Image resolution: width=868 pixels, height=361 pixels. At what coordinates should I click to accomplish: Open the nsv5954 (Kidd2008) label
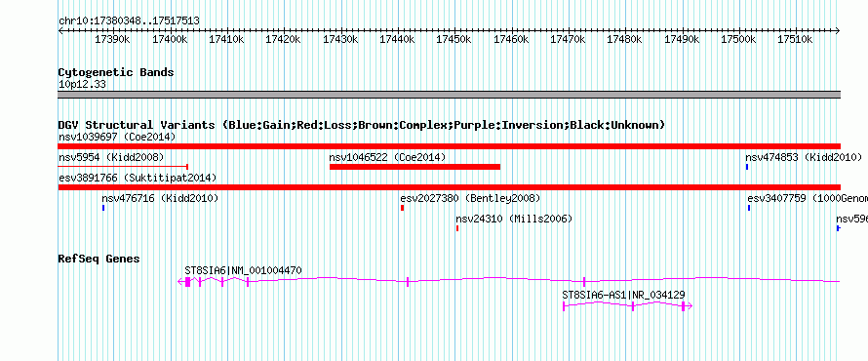click(x=111, y=157)
